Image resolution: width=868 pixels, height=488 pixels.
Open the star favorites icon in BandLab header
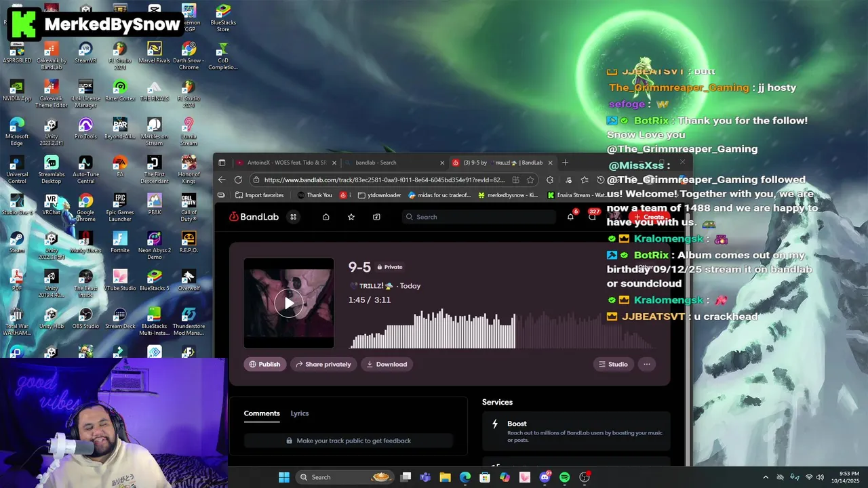pos(351,217)
